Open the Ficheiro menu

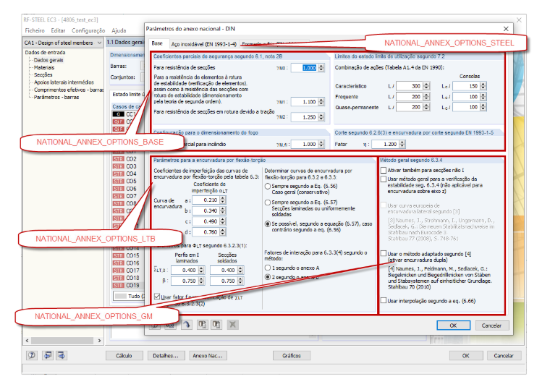tap(35, 30)
